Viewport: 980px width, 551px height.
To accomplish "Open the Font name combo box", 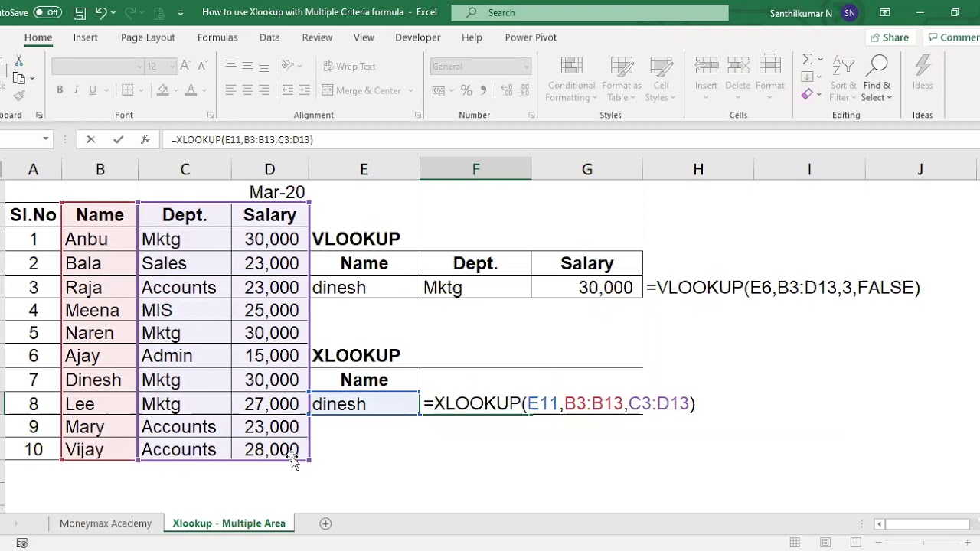I will 98,67.
